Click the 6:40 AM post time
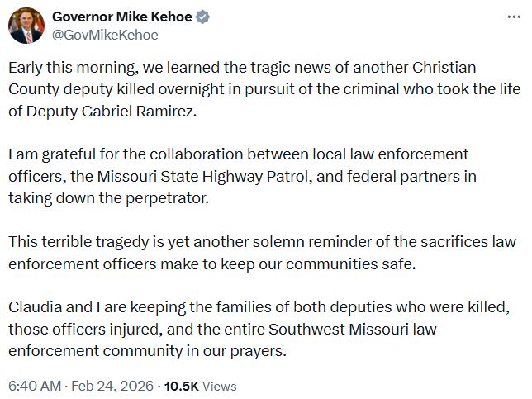The image size is (532, 399). tap(35, 386)
